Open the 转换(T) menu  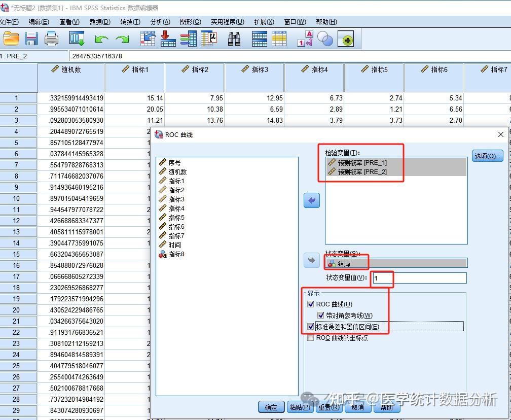tap(130, 22)
